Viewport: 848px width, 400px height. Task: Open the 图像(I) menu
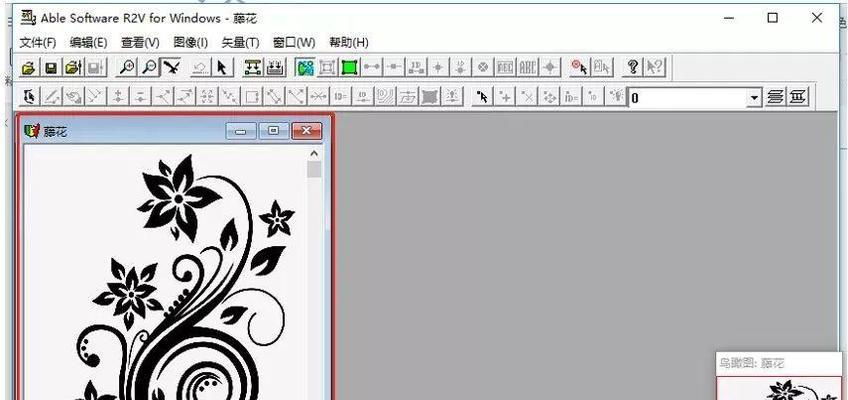[190, 42]
